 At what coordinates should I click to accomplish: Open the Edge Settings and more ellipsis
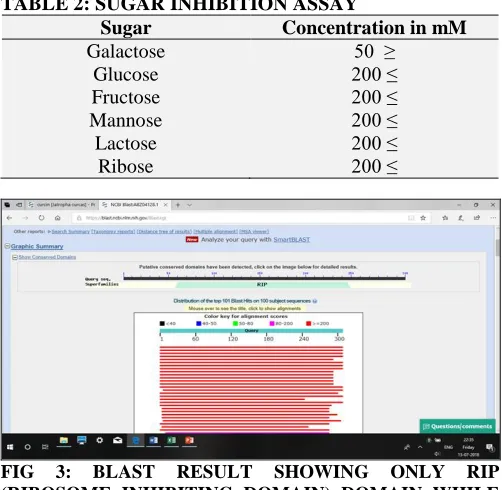[x=493, y=218]
